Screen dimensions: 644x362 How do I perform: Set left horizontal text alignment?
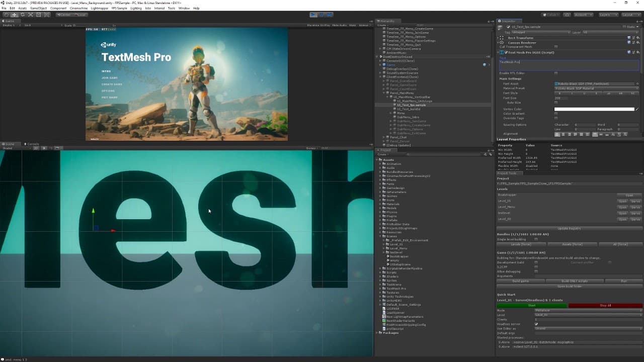tap(557, 134)
